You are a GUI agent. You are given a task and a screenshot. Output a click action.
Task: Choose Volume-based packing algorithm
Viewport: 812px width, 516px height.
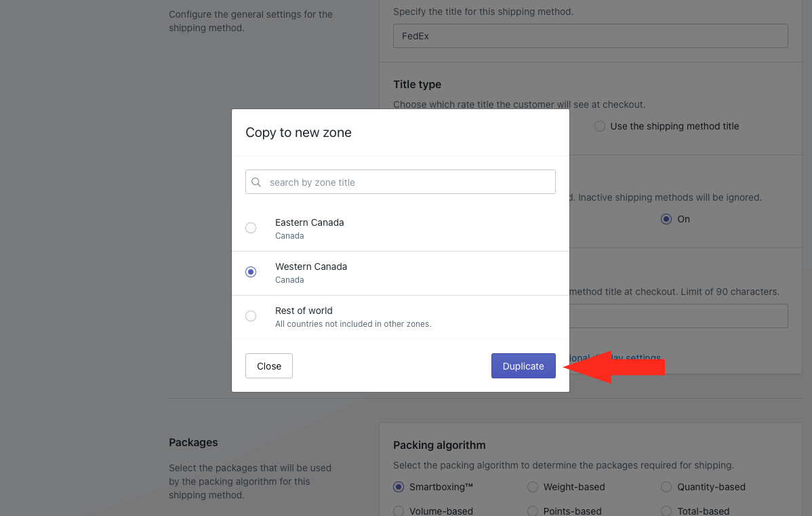click(x=399, y=511)
